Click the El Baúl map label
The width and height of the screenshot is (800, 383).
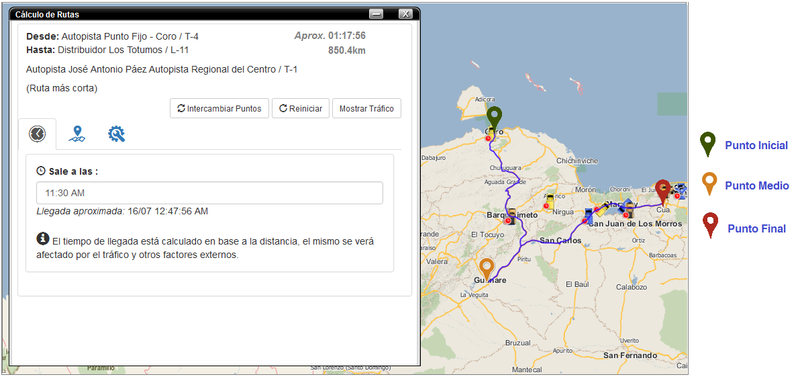578,284
